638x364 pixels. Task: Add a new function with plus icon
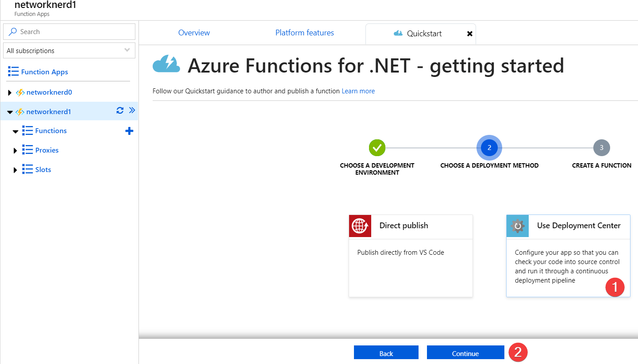coord(129,131)
